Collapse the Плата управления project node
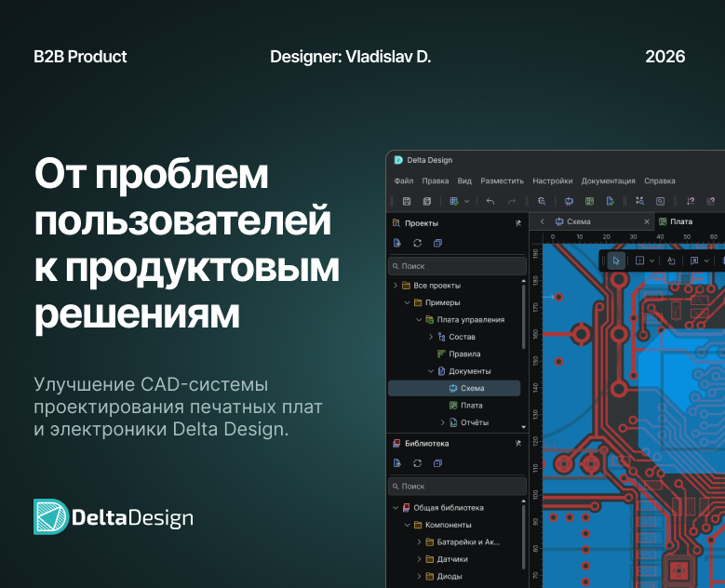 pos(419,320)
